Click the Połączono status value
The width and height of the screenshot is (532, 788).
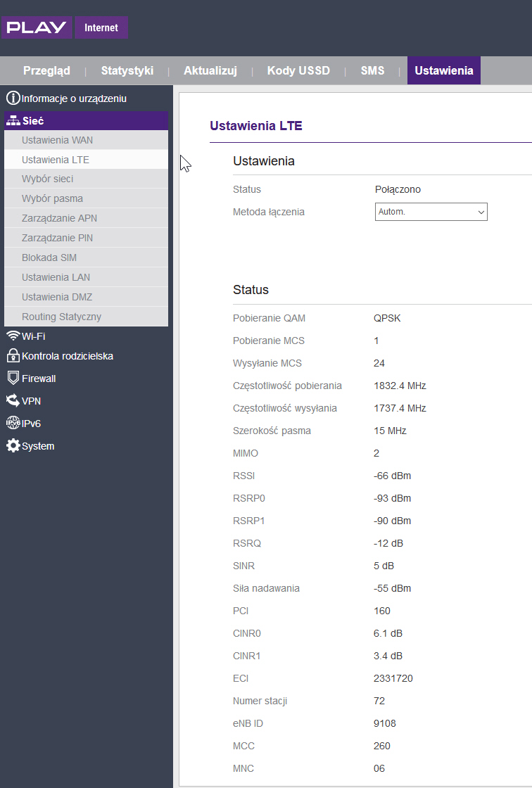(x=398, y=189)
